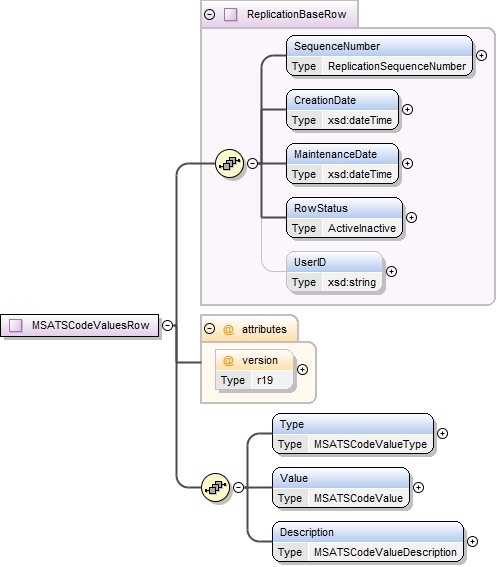This screenshot has height=567, width=497.
Task: Click the MSATSCodeValueDescription type value
Action: point(385,552)
